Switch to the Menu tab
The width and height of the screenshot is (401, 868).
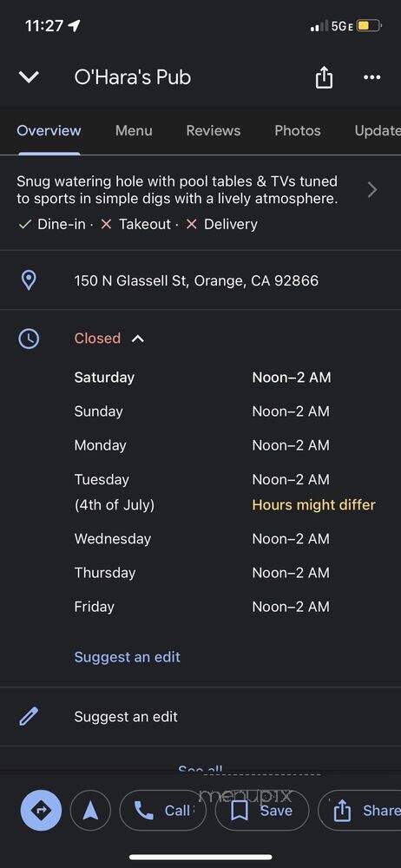(x=134, y=131)
